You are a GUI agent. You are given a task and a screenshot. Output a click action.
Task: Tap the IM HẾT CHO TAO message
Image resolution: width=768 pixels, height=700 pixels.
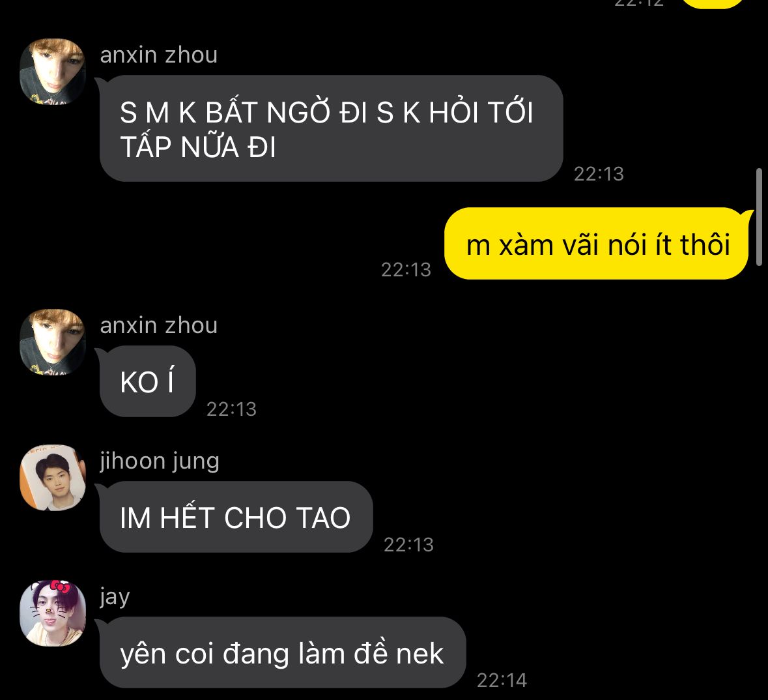tap(236, 517)
